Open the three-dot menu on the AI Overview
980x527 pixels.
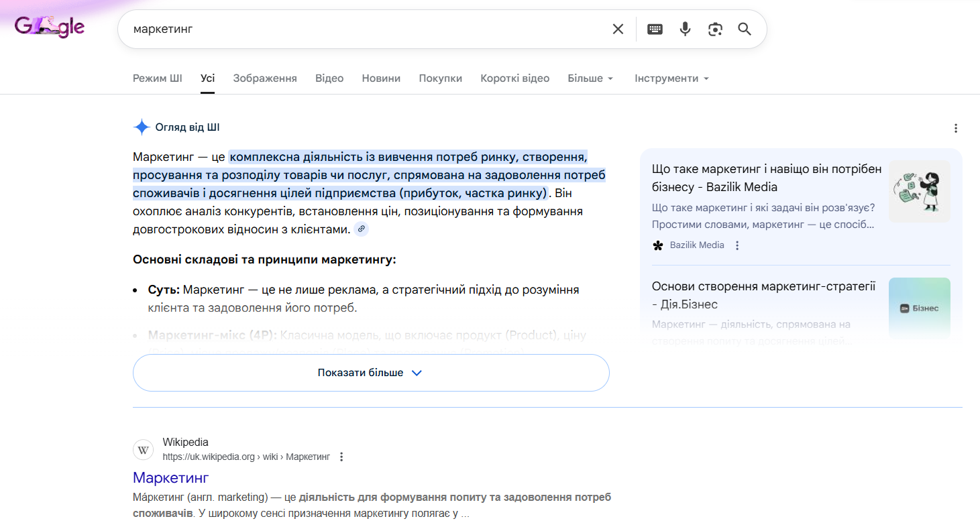click(956, 128)
